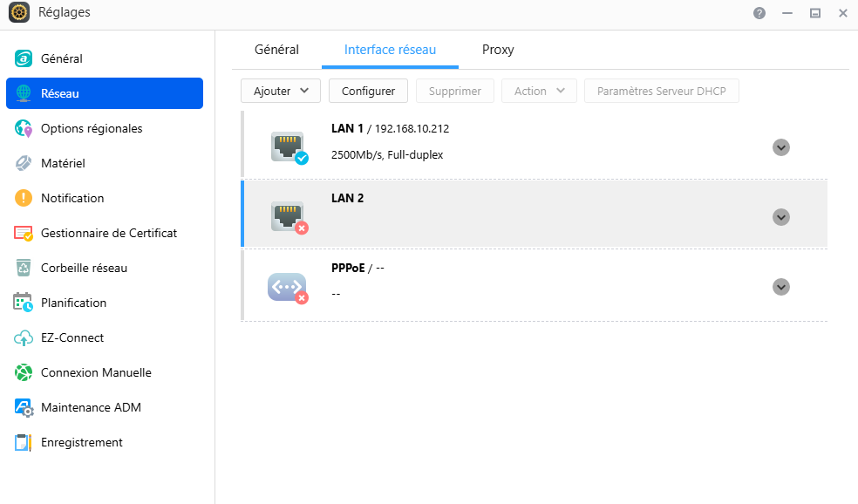Click the help question mark icon
The image size is (858, 504).
(759, 13)
